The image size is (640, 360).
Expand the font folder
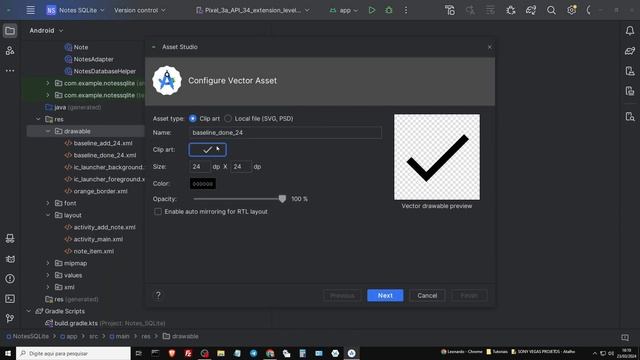(48, 203)
